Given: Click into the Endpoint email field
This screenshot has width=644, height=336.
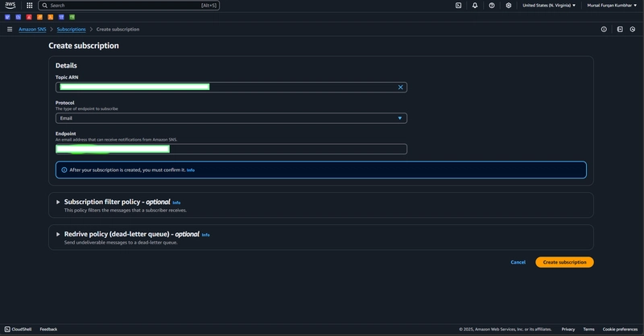Looking at the screenshot, I should coord(231,149).
